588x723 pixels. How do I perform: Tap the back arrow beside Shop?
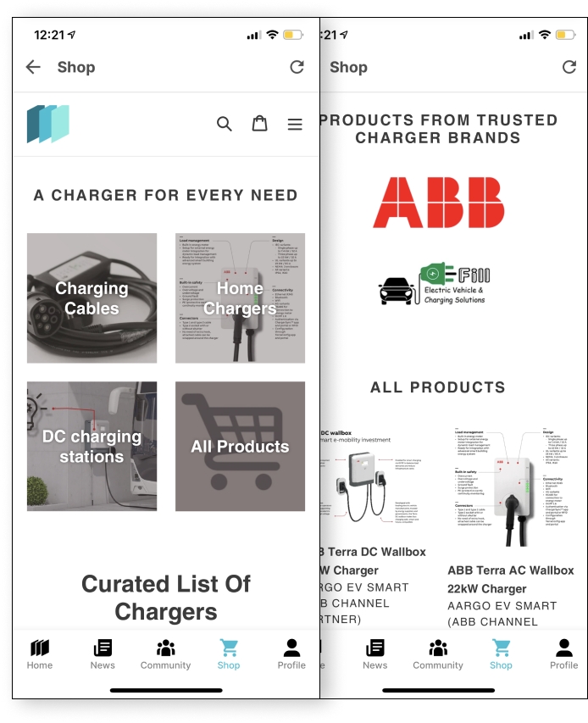(x=33, y=67)
